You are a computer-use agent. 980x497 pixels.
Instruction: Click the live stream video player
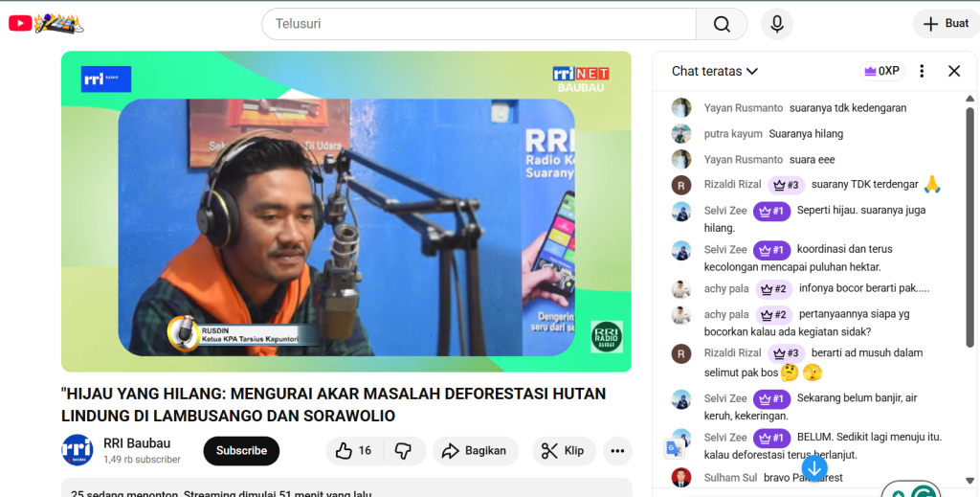(x=346, y=212)
